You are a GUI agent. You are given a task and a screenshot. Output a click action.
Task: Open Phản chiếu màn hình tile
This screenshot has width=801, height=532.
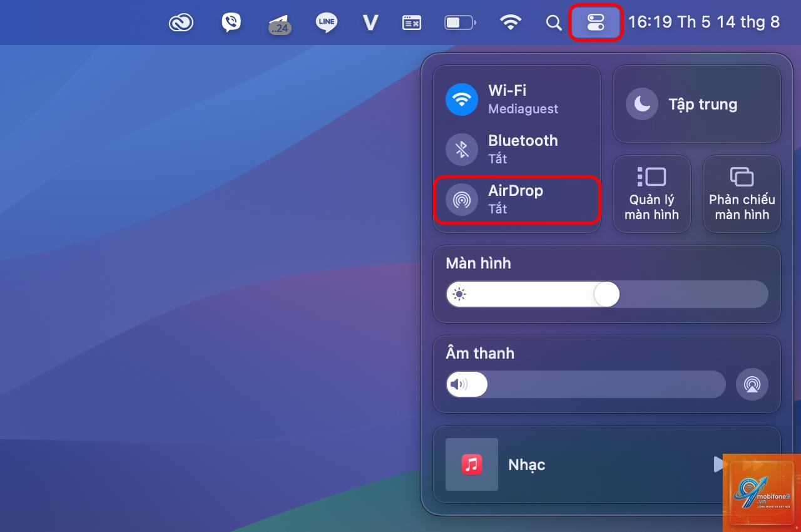(742, 194)
